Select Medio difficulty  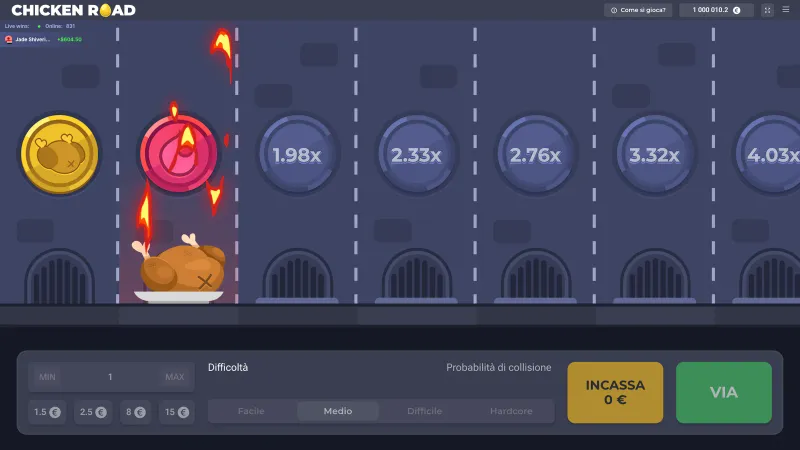pos(338,411)
